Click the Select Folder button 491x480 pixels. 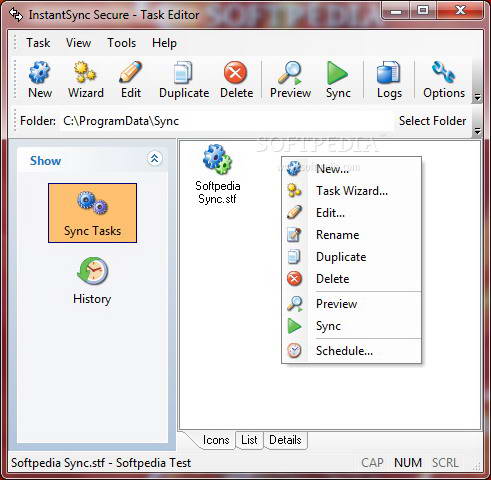pyautogui.click(x=432, y=121)
